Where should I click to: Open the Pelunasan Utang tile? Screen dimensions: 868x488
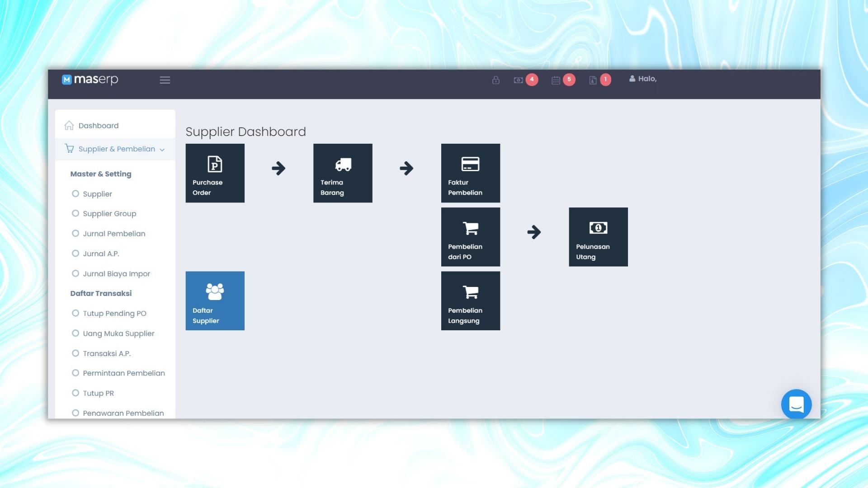tap(598, 237)
